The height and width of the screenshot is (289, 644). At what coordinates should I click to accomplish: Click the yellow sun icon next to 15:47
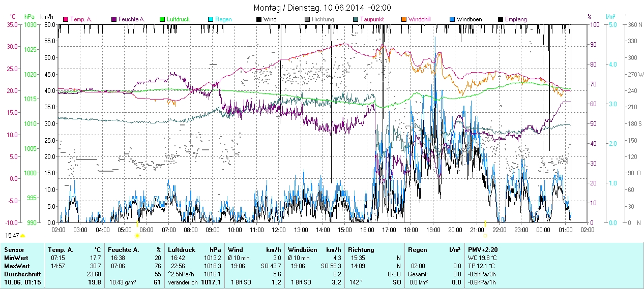click(22, 236)
